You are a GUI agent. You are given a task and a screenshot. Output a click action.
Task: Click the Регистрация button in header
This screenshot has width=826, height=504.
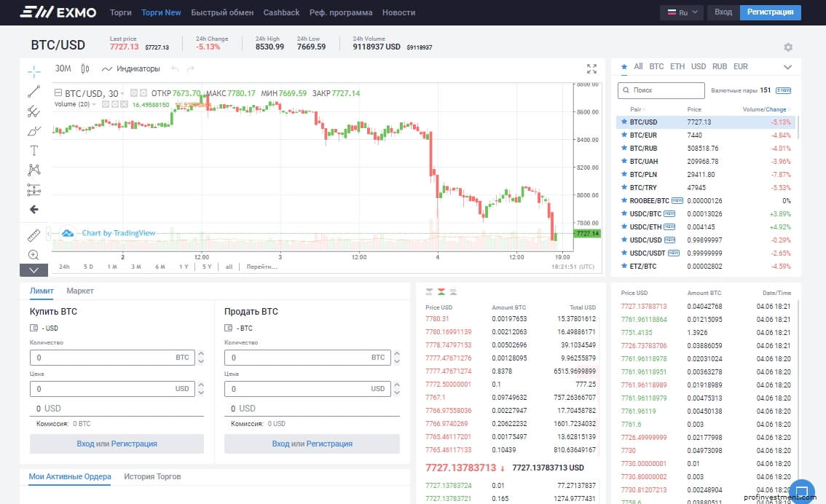point(770,12)
